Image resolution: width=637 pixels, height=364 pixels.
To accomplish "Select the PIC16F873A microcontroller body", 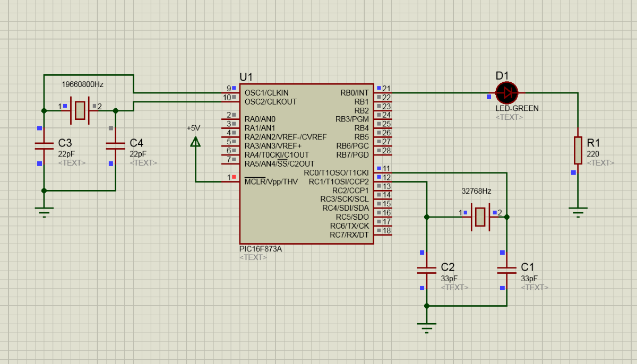I will 306,164.
